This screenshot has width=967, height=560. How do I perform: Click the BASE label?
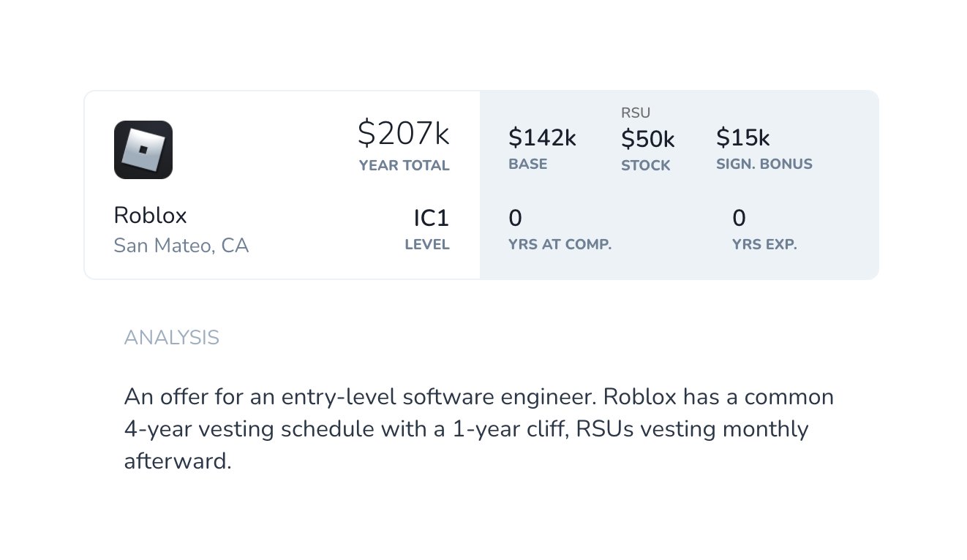[527, 164]
